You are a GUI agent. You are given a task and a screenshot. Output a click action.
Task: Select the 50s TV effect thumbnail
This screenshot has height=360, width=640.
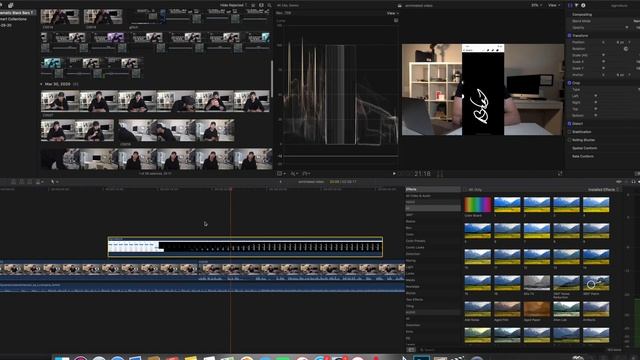click(537, 282)
